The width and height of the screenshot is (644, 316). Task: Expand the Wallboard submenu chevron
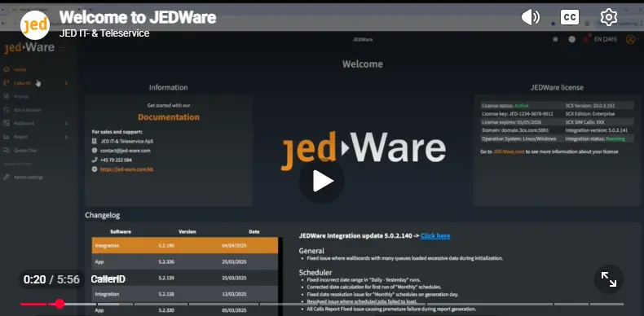tap(67, 123)
